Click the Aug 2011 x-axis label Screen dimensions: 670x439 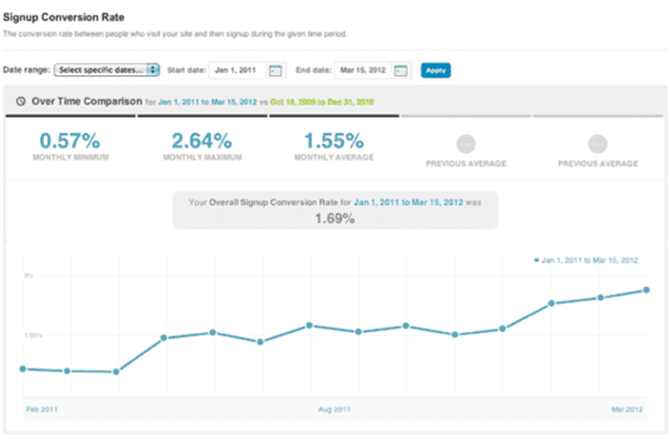point(334,410)
